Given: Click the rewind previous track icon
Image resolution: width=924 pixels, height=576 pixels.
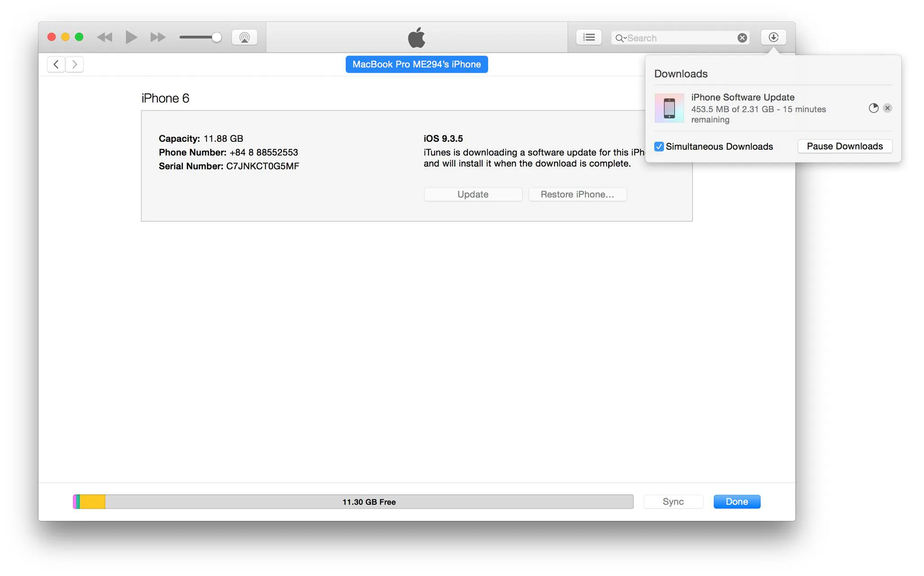Looking at the screenshot, I should coord(105,37).
